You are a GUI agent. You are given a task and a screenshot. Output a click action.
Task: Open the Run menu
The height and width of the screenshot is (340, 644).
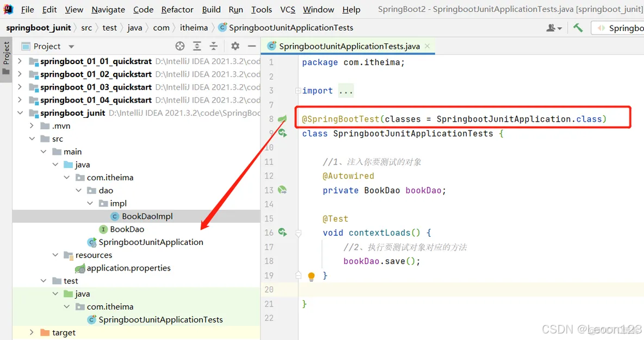pyautogui.click(x=236, y=9)
